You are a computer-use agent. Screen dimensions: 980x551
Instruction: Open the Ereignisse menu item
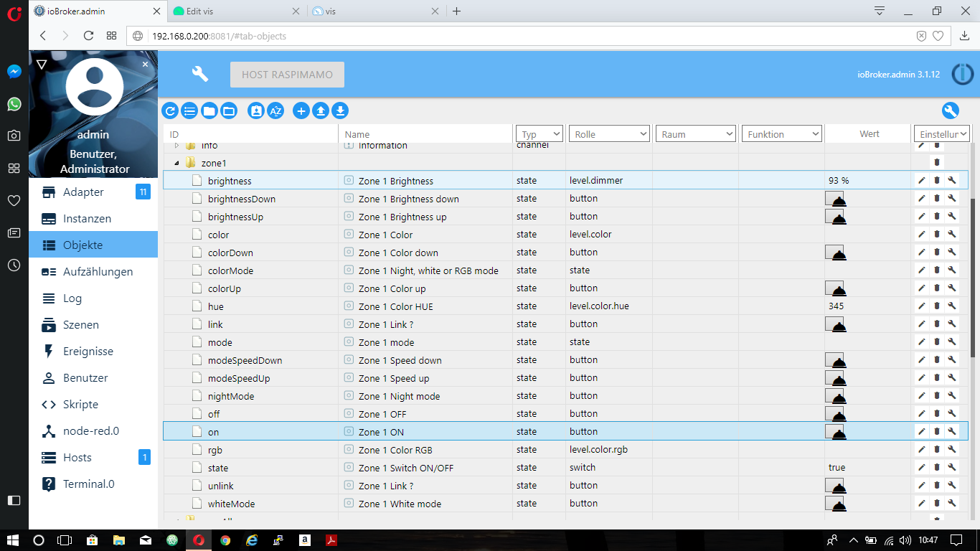[x=93, y=352]
